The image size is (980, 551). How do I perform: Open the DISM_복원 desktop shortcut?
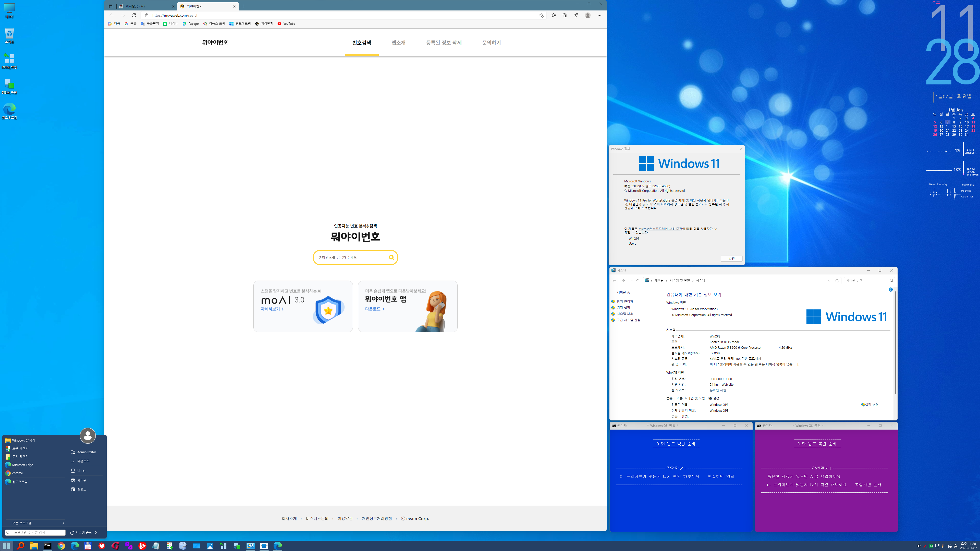pos(9,86)
